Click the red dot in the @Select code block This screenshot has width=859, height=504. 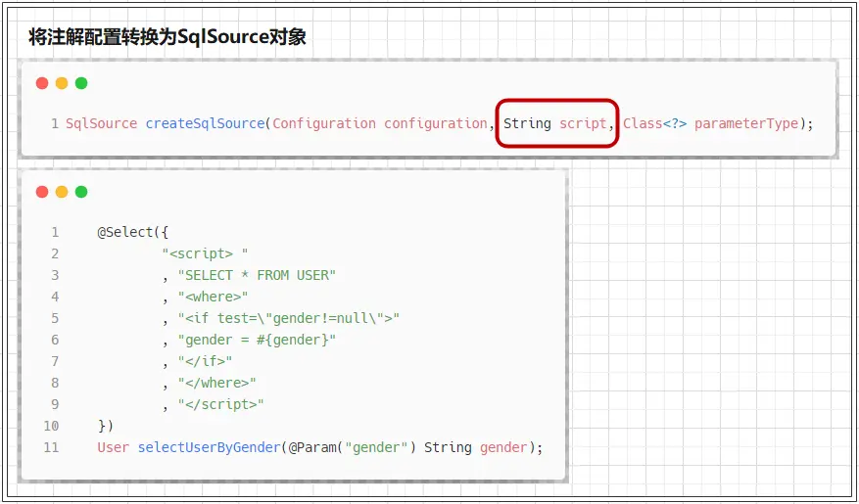tap(42, 192)
